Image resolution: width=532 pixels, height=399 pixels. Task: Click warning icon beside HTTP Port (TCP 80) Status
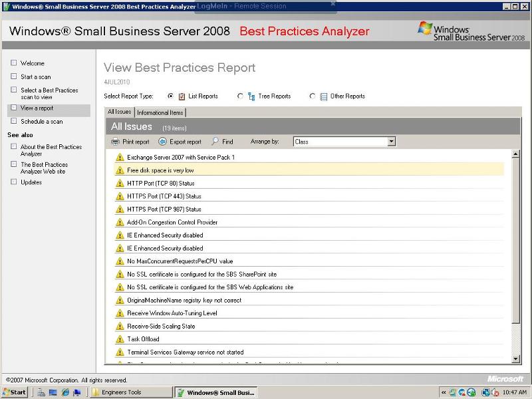120,184
